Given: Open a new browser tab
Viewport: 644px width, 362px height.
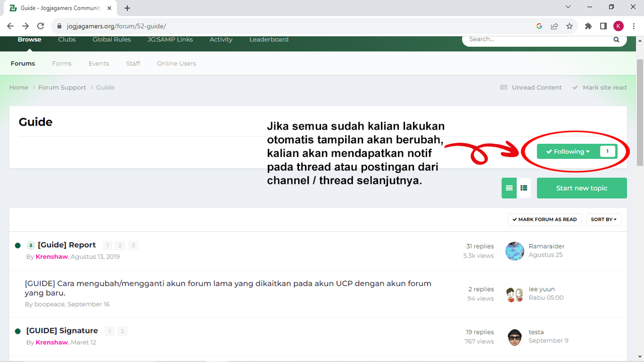Looking at the screenshot, I should (127, 8).
